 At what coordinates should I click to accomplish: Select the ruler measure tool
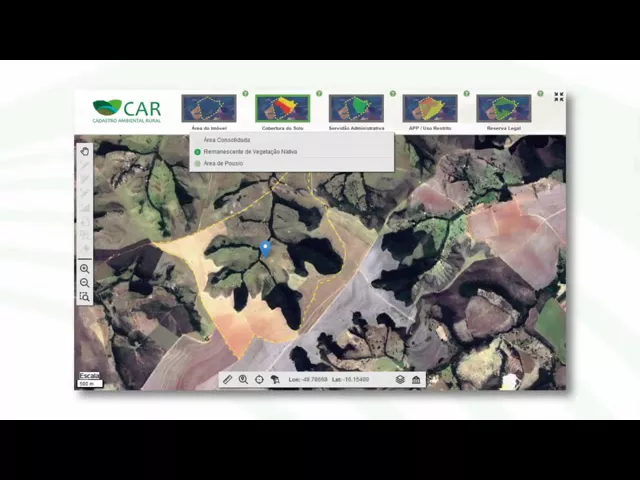point(228,380)
